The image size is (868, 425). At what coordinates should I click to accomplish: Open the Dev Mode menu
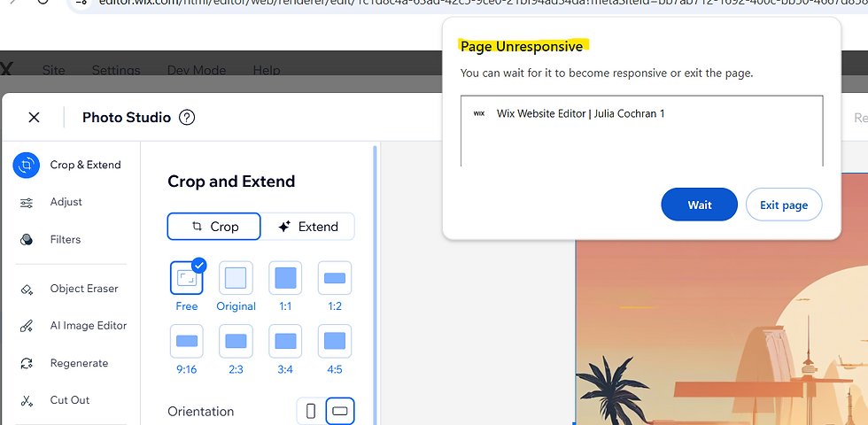(x=197, y=70)
